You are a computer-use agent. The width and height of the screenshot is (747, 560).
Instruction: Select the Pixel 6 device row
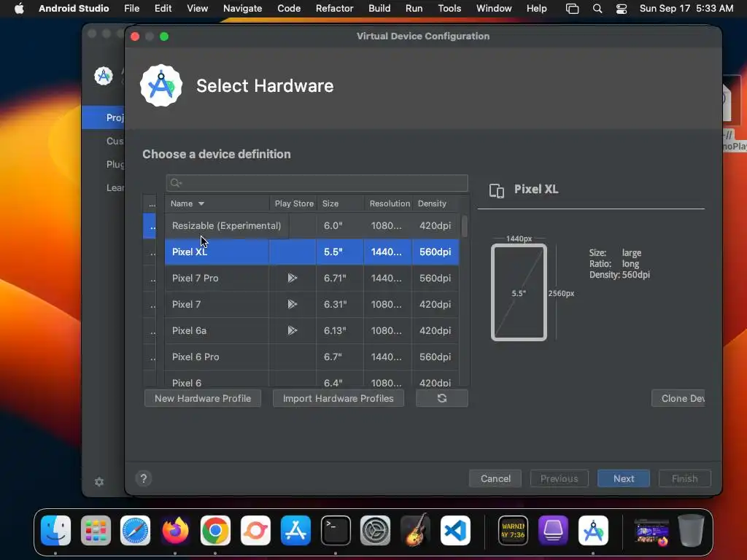pos(312,379)
